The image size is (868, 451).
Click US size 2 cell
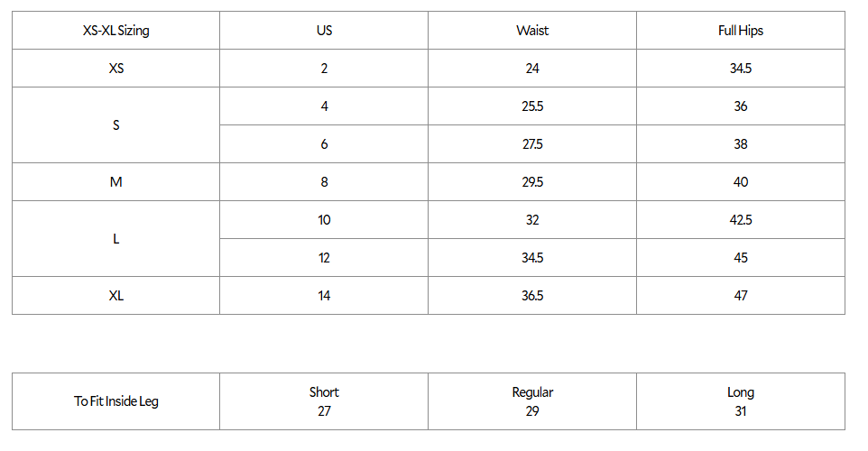[x=324, y=68]
